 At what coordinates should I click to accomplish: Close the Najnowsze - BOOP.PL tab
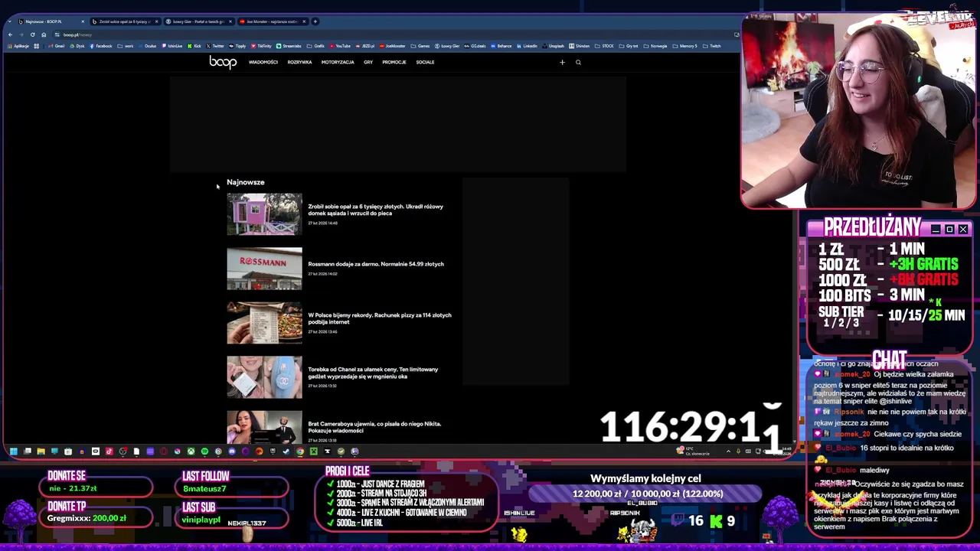coord(83,21)
